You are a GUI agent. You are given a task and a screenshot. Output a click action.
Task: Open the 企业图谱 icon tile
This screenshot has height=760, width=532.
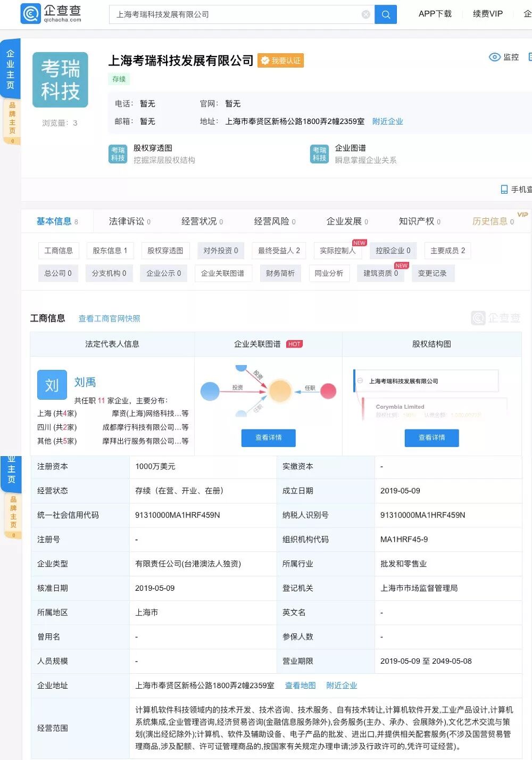(x=320, y=154)
